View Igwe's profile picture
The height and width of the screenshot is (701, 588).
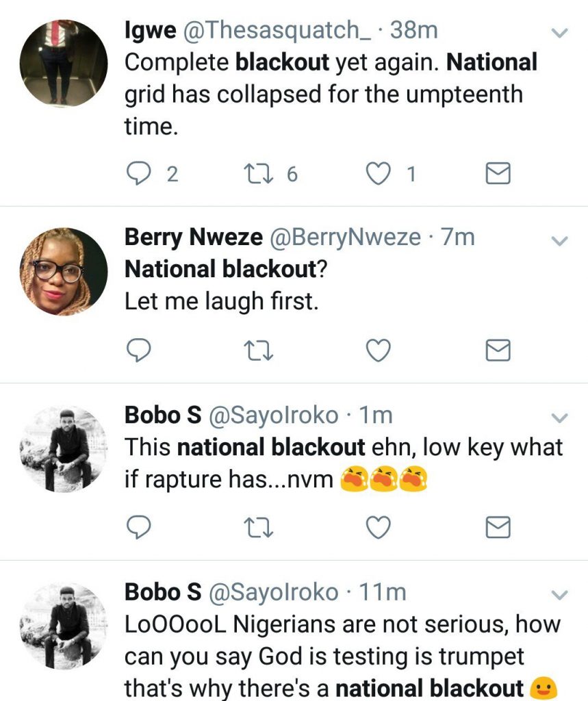pos(64,64)
